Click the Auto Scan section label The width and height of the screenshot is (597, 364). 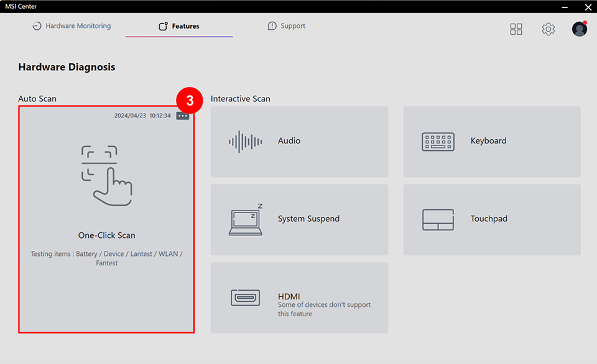coord(37,99)
